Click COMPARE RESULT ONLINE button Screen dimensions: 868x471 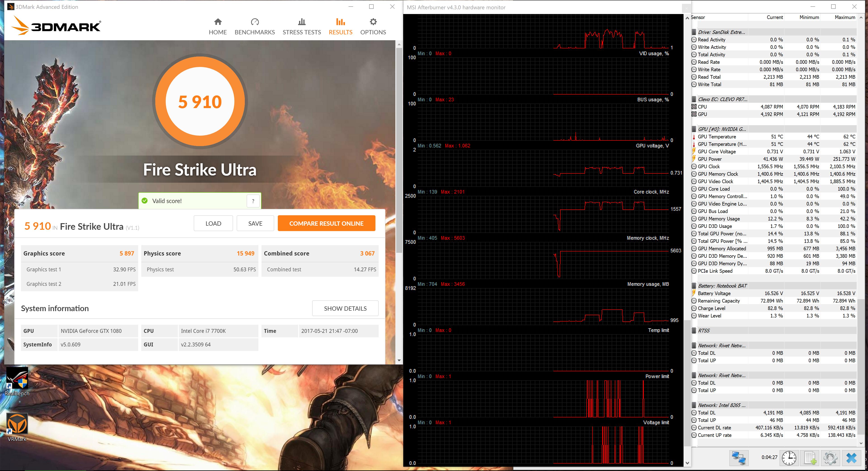point(326,224)
